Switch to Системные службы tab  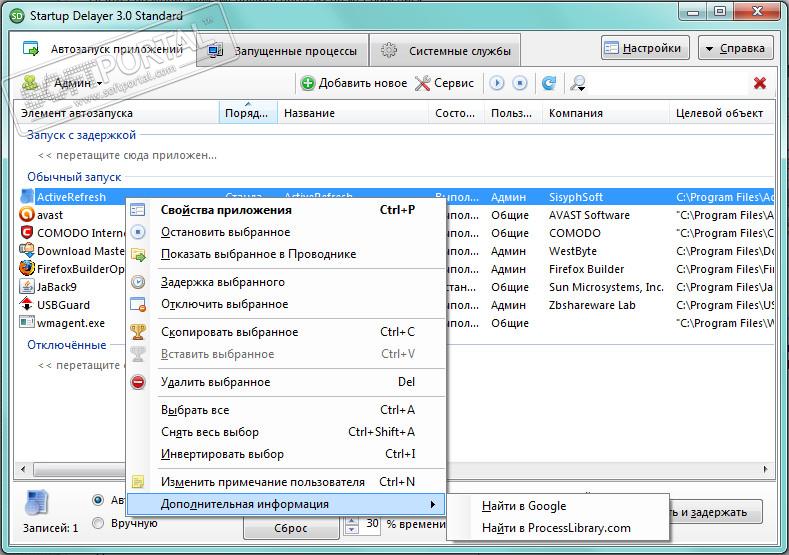point(445,51)
